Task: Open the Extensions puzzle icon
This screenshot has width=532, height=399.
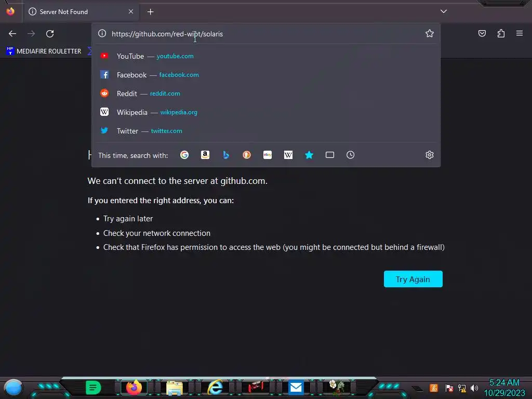Action: point(501,33)
